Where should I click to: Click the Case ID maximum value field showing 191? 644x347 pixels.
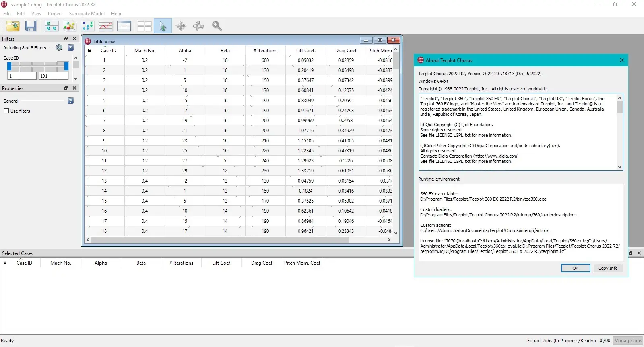pos(54,76)
